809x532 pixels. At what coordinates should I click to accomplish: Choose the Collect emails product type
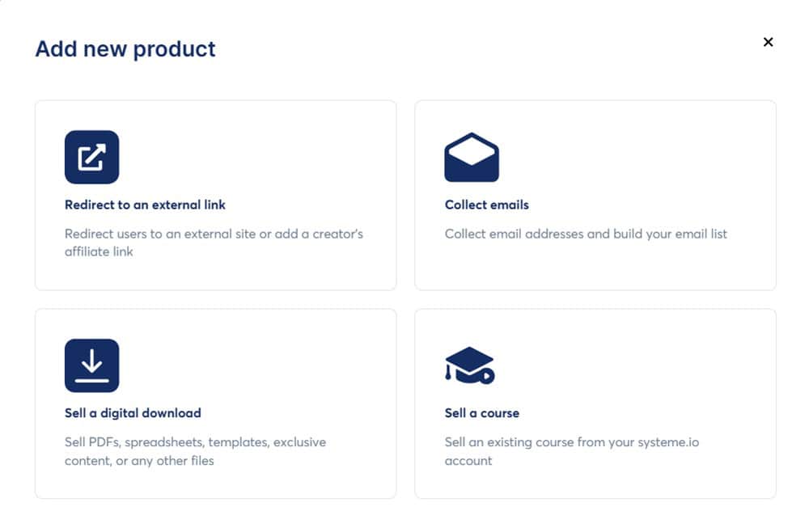pyautogui.click(x=595, y=194)
